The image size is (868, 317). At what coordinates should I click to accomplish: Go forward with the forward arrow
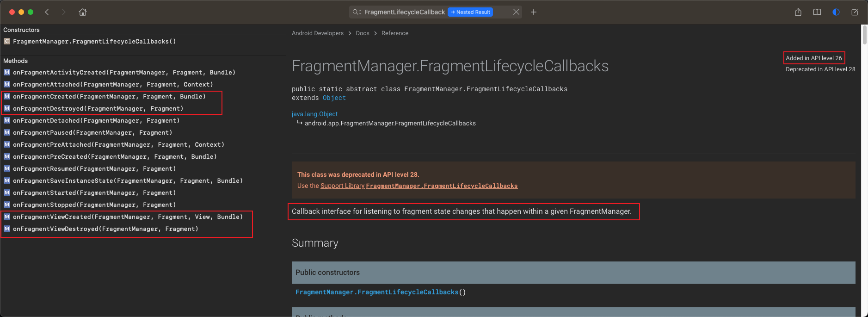point(64,12)
